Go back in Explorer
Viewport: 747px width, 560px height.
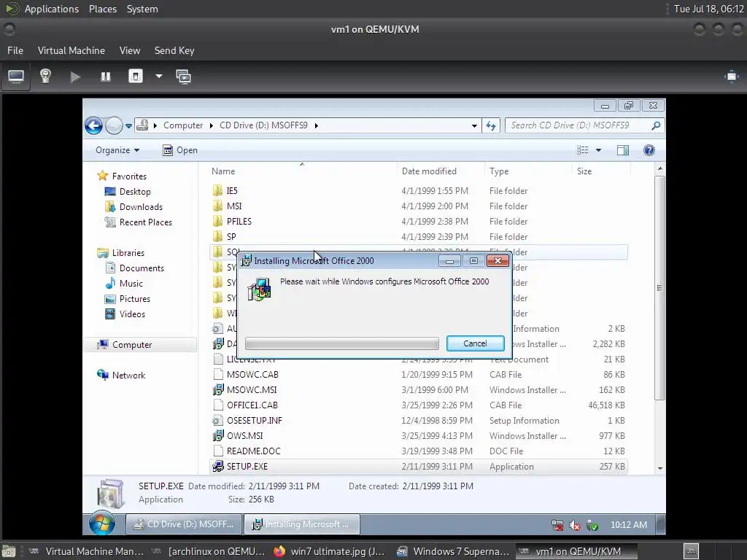coord(94,125)
